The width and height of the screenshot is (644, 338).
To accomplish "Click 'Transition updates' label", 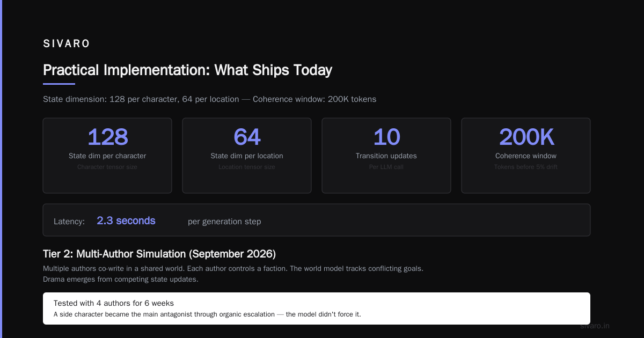I will pyautogui.click(x=386, y=156).
